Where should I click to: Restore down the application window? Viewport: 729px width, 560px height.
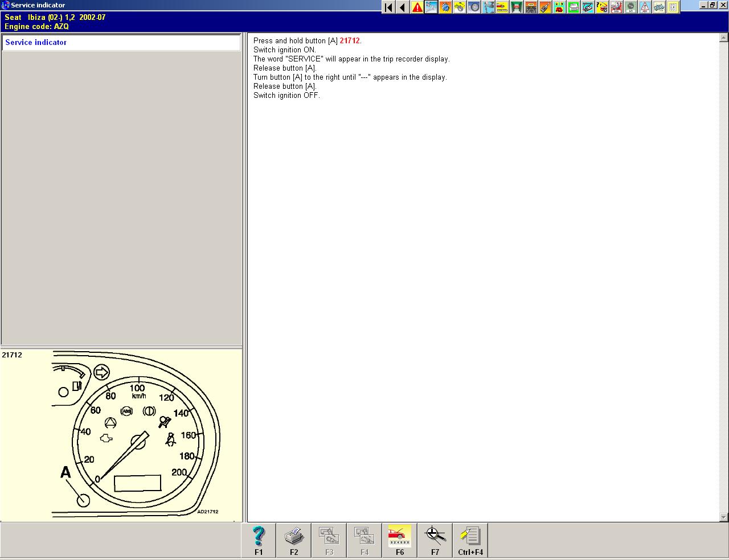tap(712, 5)
